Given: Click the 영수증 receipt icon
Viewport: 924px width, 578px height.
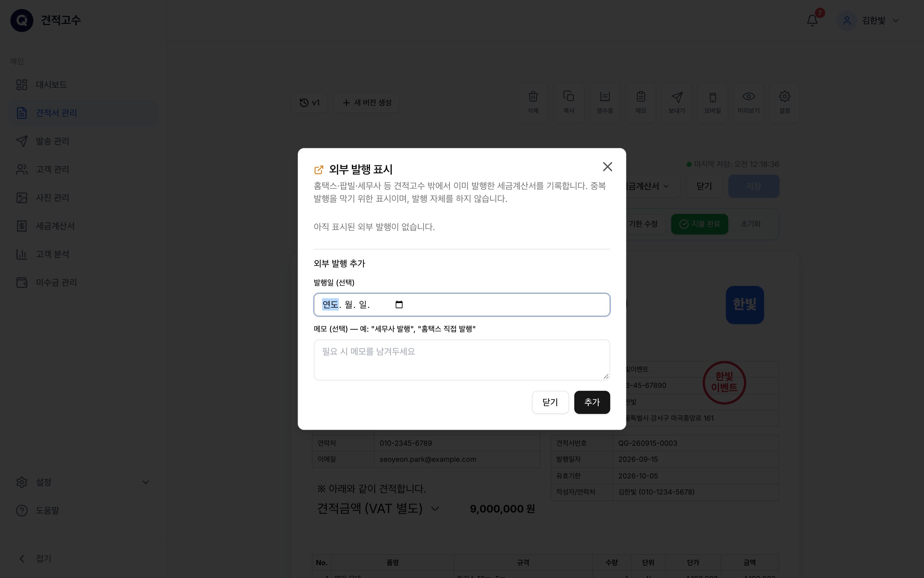Looking at the screenshot, I should click(605, 96).
